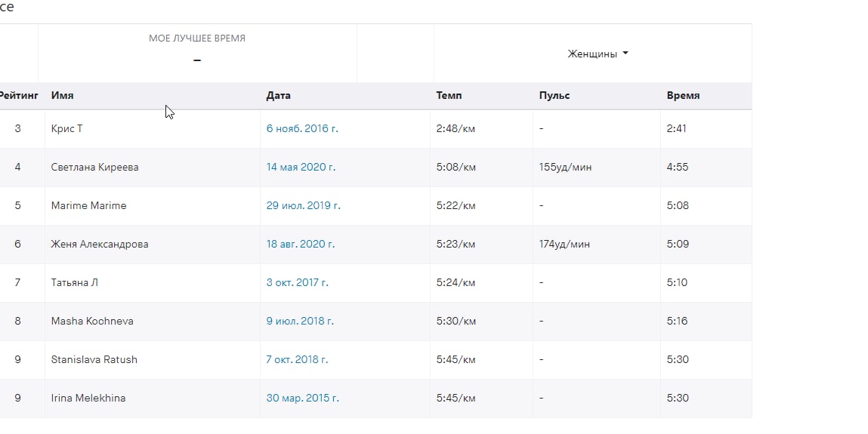This screenshot has height=434, width=868.
Task: Click pace value 5:30/км
Action: coord(456,321)
